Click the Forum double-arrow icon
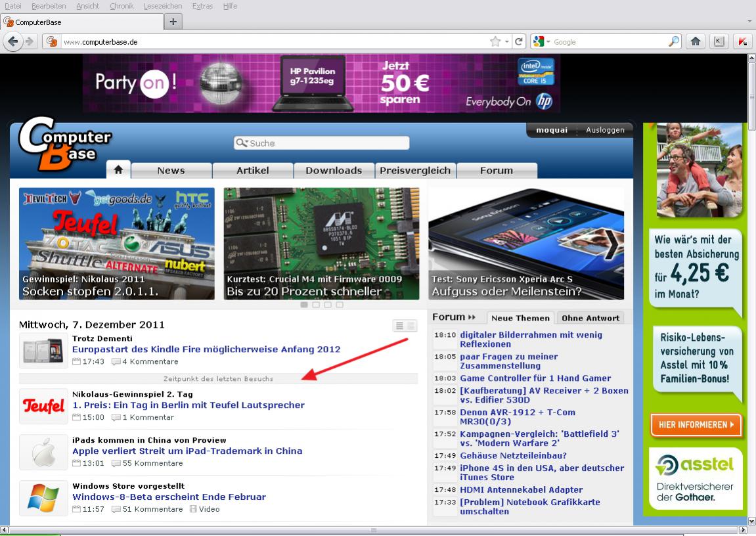This screenshot has width=756, height=536. (x=472, y=317)
